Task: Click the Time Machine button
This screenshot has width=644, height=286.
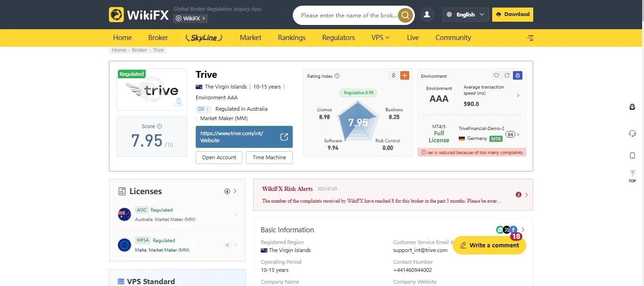Action: (x=269, y=157)
